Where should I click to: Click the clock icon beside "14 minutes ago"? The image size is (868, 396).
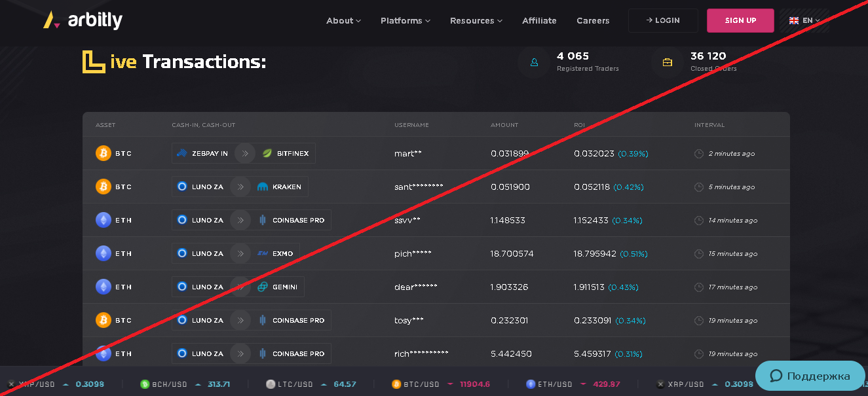click(699, 221)
